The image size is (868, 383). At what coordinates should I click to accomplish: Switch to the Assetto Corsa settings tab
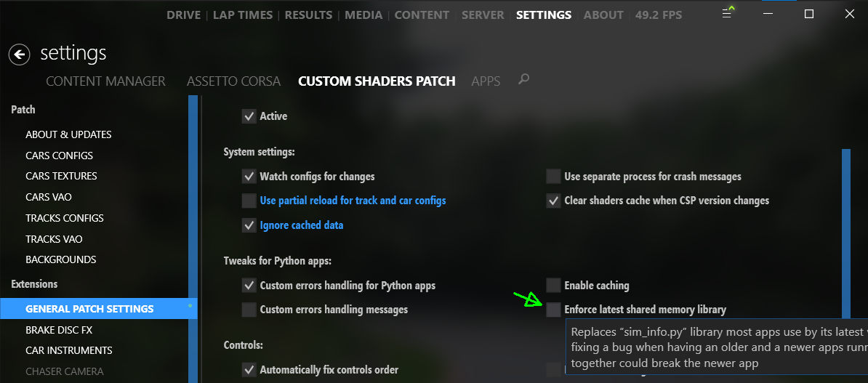(233, 81)
